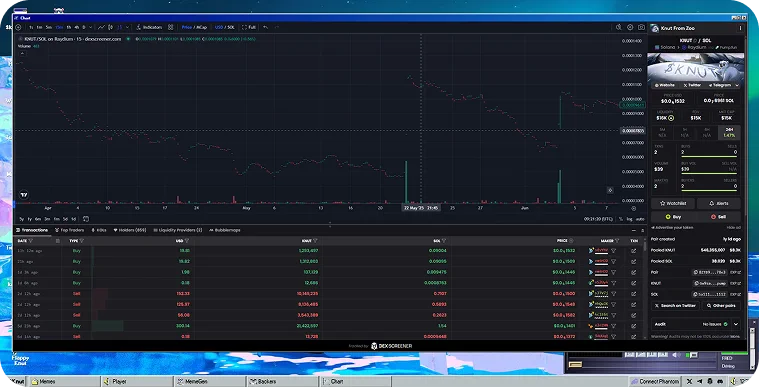Switch to the Holders (859) tab
Screen dimensions: 759x387
[x=130, y=230]
